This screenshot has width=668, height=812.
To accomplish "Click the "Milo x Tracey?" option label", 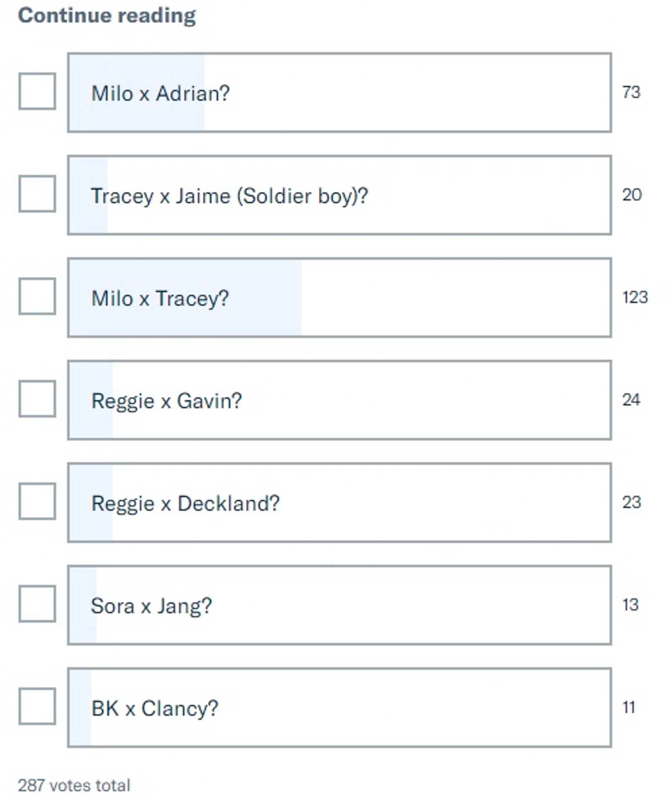I will coord(160,298).
